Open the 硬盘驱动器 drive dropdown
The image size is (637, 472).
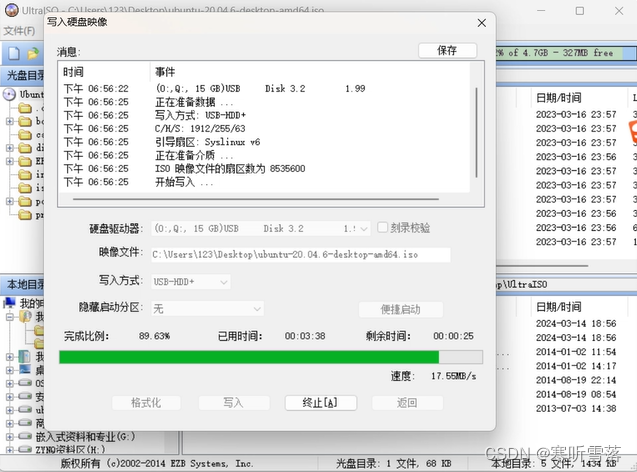pos(364,229)
